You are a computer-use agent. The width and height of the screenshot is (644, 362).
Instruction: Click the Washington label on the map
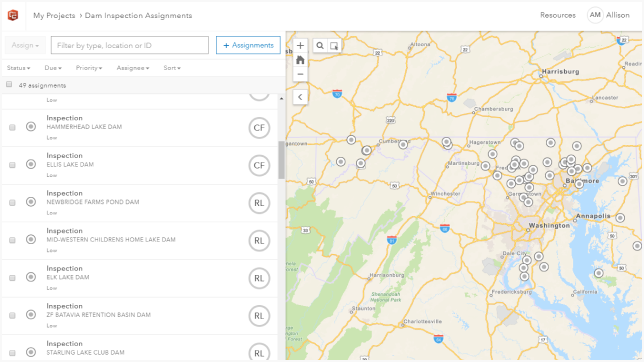(x=549, y=226)
